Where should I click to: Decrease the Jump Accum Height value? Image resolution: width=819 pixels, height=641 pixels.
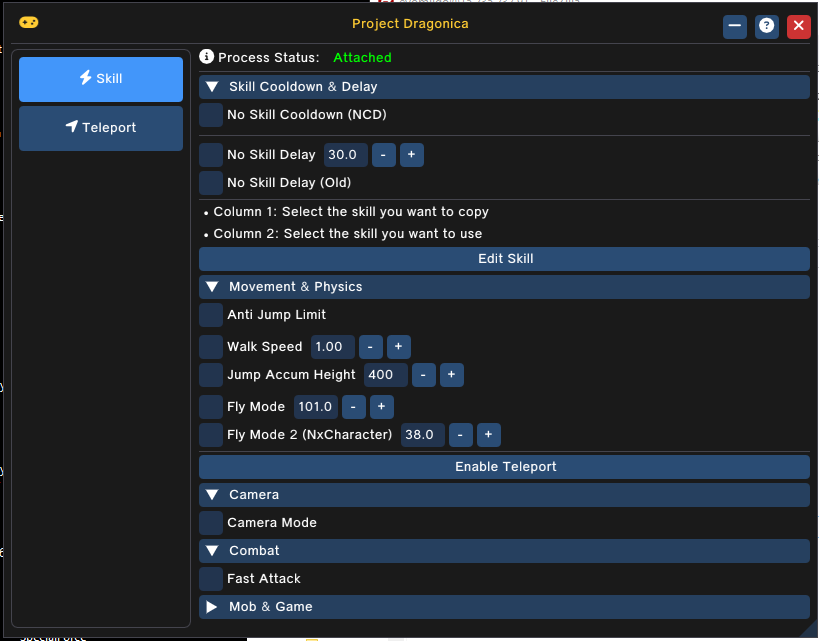[424, 375]
